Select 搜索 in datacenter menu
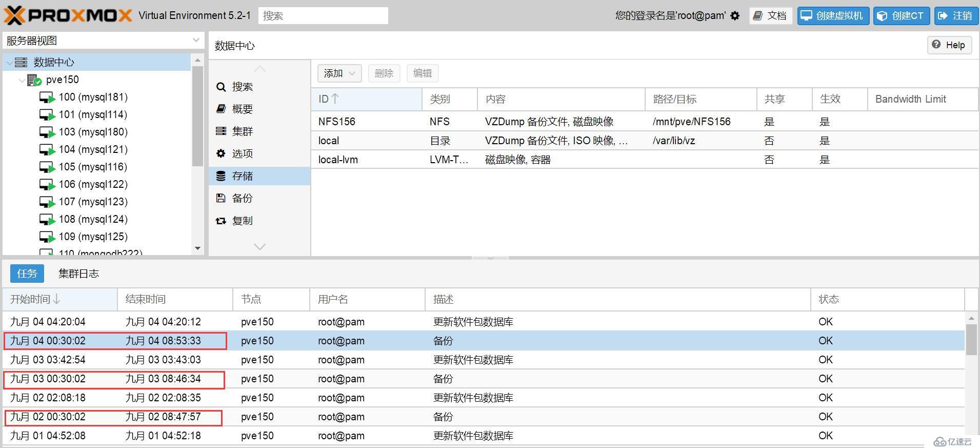980x448 pixels. point(259,87)
